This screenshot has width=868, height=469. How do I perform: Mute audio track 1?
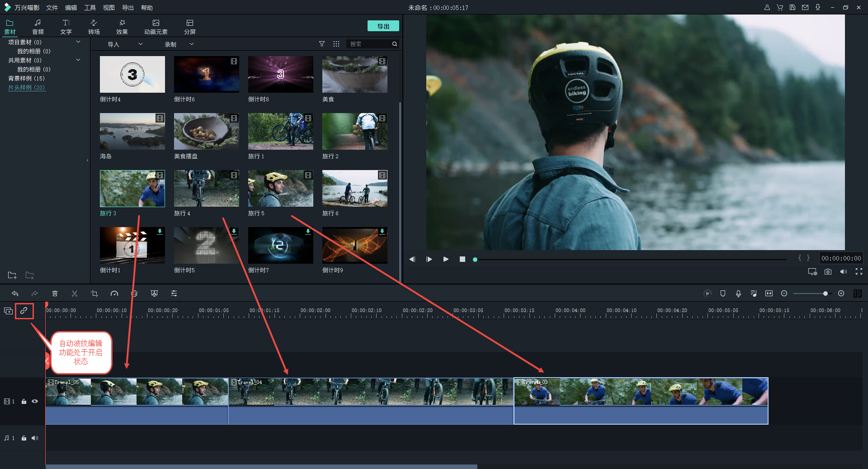pos(35,438)
